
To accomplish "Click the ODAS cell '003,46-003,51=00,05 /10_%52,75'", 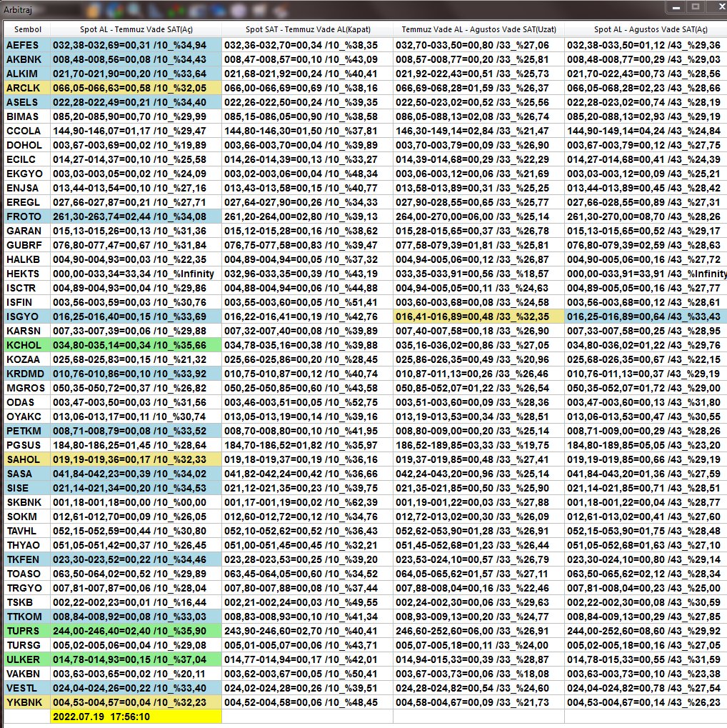I will tap(307, 402).
